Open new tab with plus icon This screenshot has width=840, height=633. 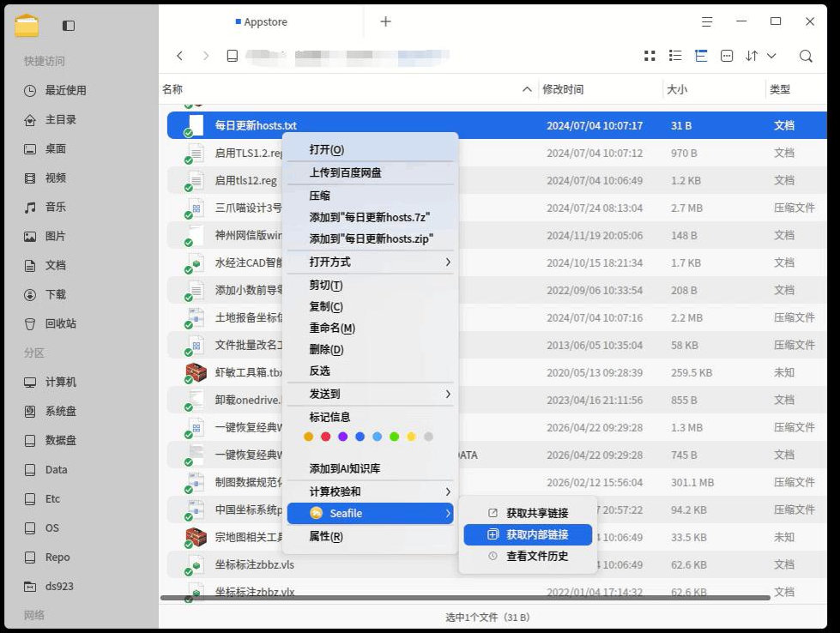point(386,21)
